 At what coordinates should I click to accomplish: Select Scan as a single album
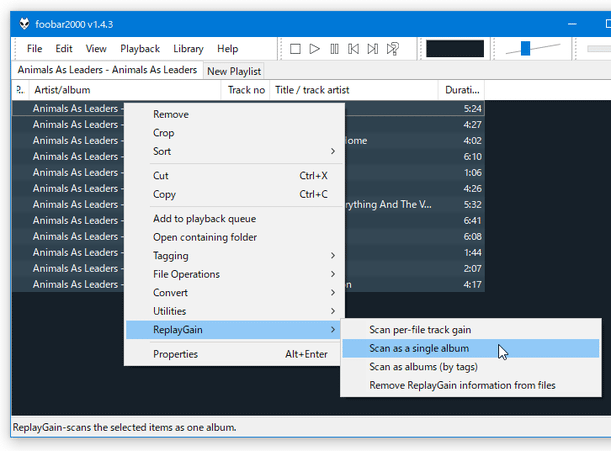click(471, 348)
